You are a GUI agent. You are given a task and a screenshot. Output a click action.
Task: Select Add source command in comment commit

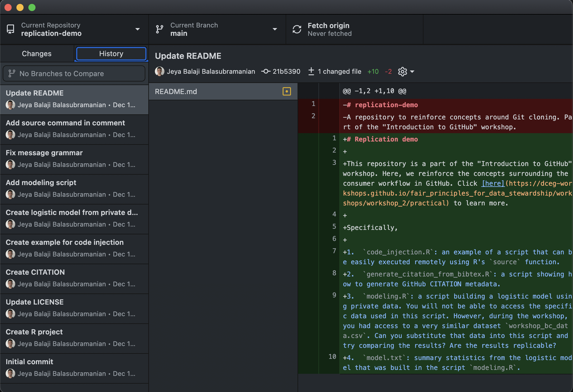(x=74, y=130)
